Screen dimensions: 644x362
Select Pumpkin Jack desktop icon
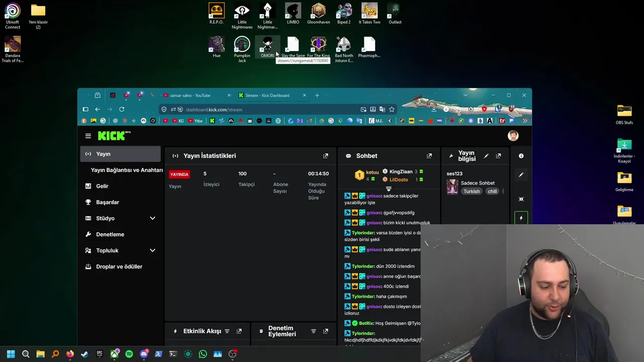(x=242, y=50)
